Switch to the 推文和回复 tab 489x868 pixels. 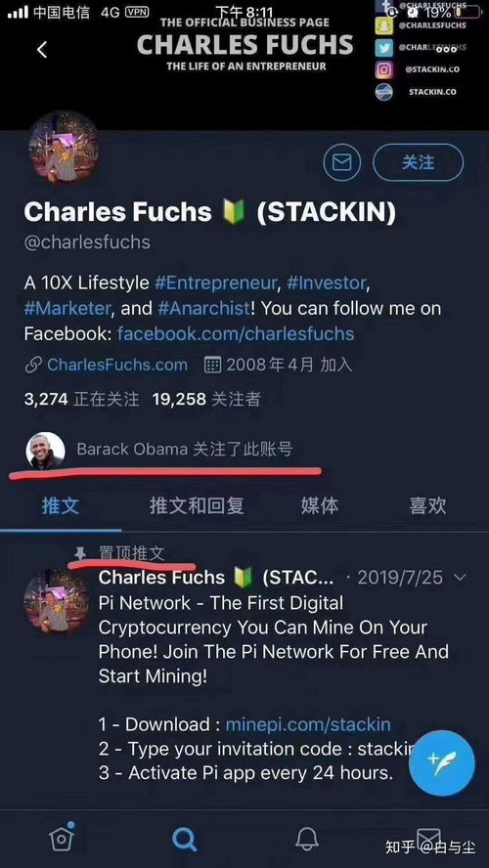click(x=197, y=505)
